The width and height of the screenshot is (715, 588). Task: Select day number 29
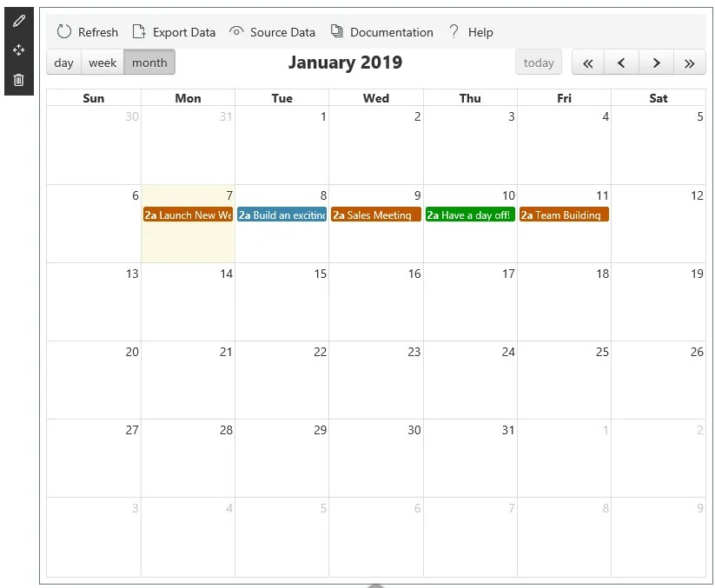pyautogui.click(x=320, y=430)
